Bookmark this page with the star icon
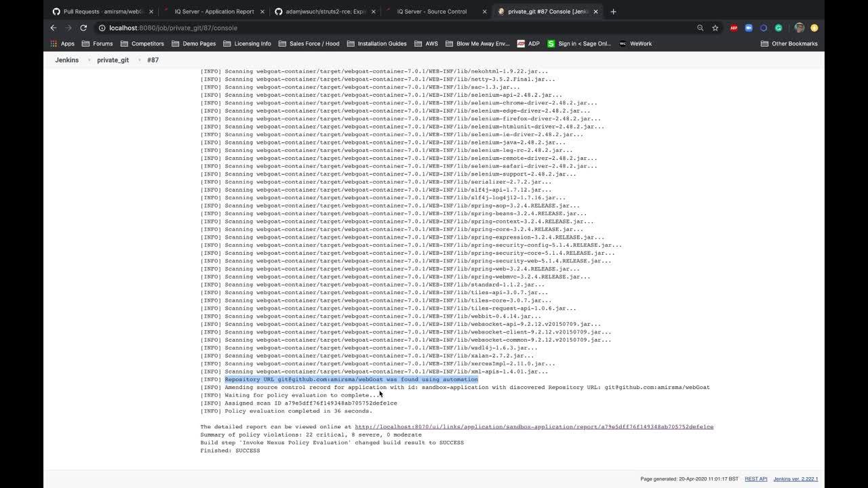The image size is (868, 488). pyautogui.click(x=715, y=28)
